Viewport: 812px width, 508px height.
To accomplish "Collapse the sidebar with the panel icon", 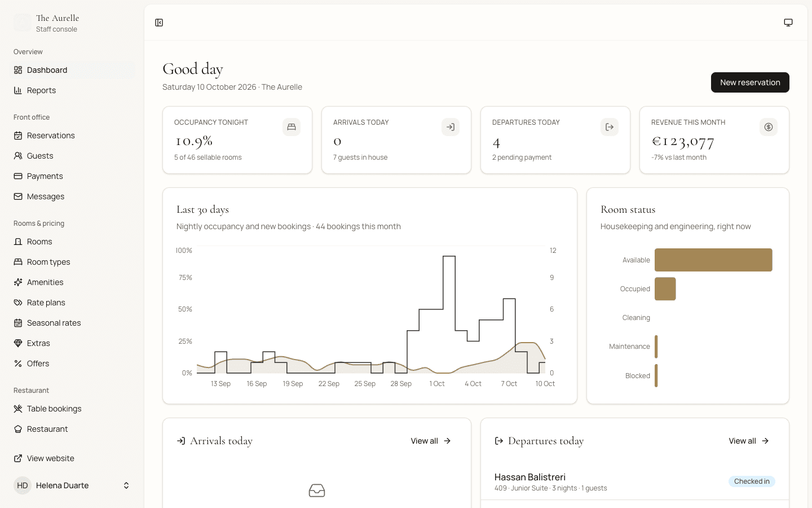I will [x=159, y=23].
